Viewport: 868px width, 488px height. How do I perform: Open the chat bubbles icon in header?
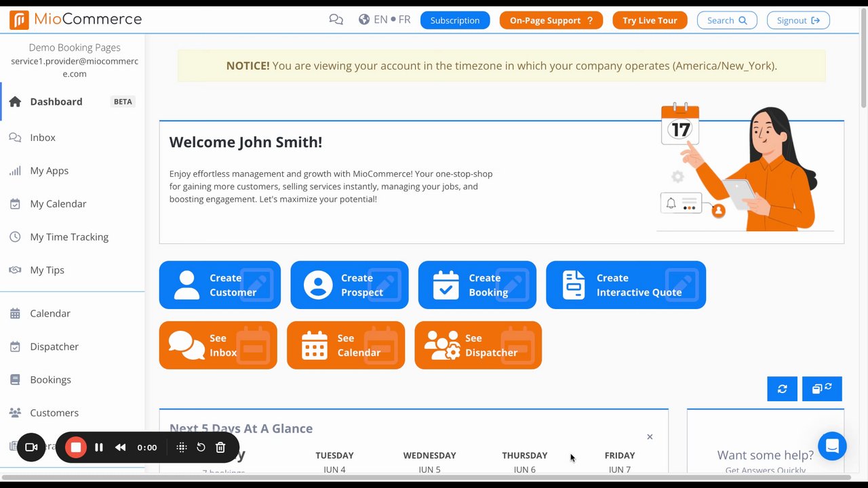point(336,20)
